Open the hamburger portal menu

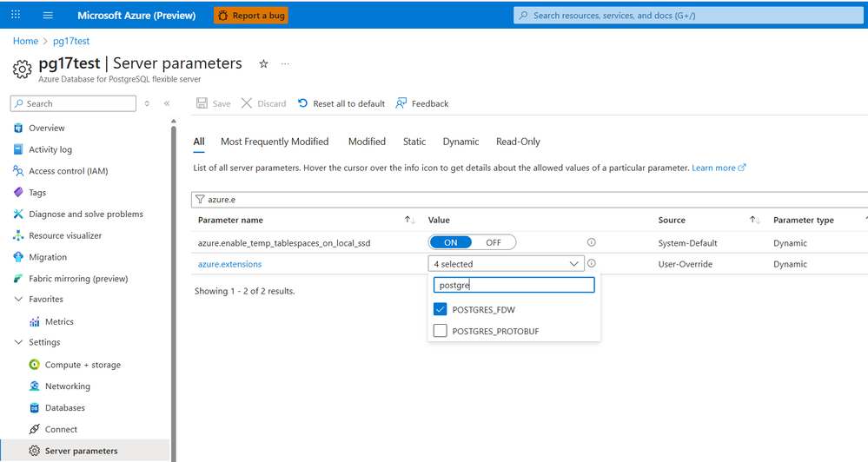tap(48, 15)
